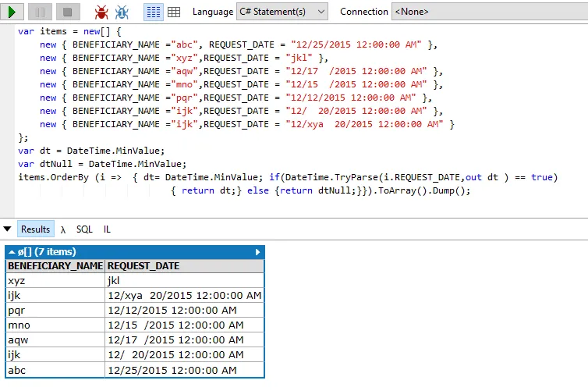
Task: Click result cell 12/15 /2015 12:00:00 AM
Action: [185, 325]
